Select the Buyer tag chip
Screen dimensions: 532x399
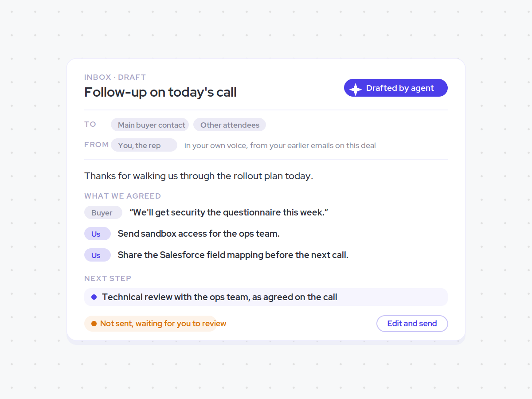[x=103, y=213]
